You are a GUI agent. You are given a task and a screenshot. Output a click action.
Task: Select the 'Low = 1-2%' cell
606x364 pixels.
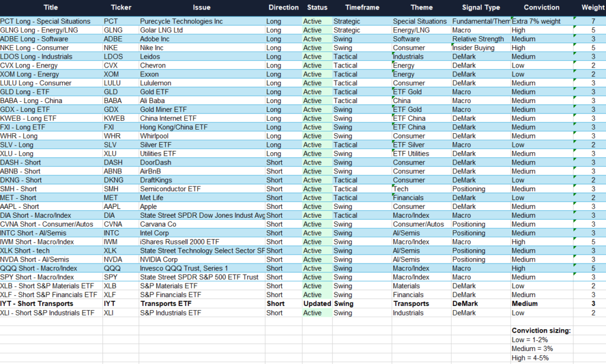tap(541, 340)
